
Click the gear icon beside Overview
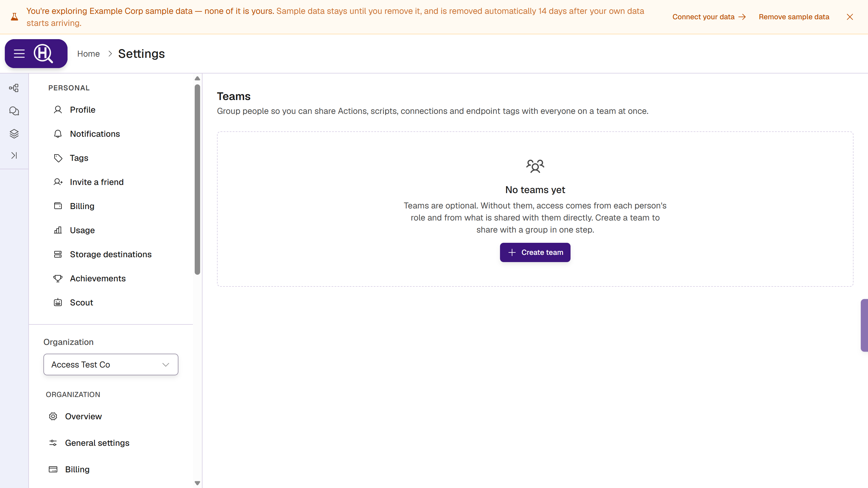pos(53,417)
